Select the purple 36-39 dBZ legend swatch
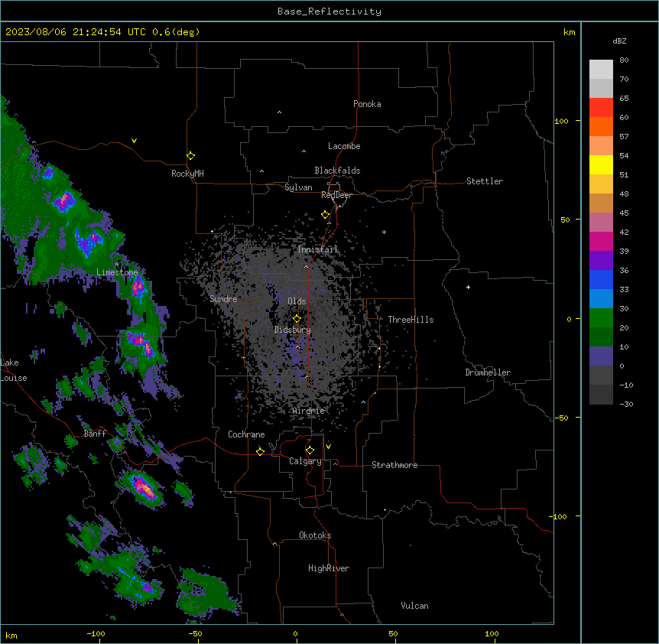The height and width of the screenshot is (644, 659). point(601,261)
